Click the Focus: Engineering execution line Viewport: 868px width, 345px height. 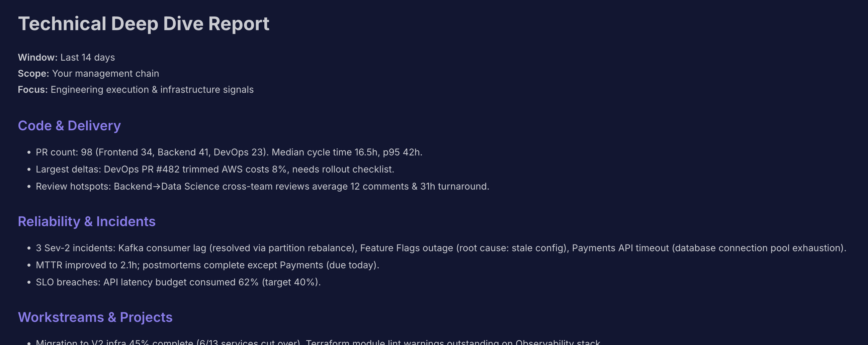coord(136,90)
